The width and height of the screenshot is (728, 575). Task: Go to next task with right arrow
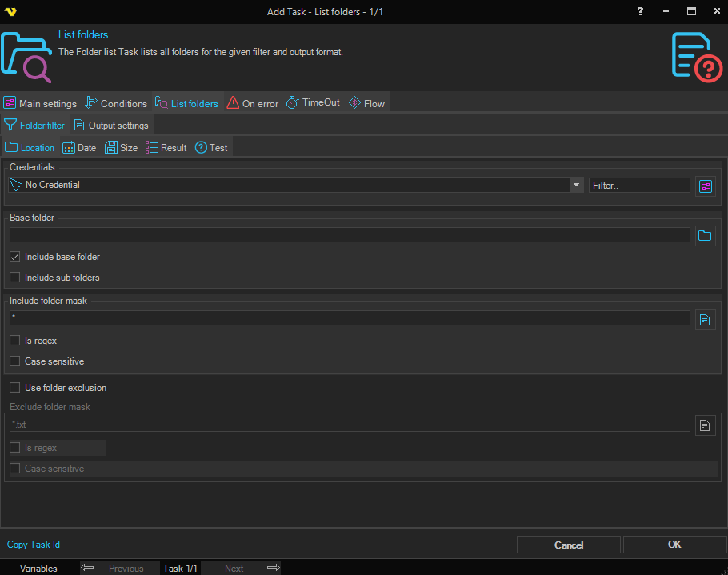pyautogui.click(x=273, y=568)
